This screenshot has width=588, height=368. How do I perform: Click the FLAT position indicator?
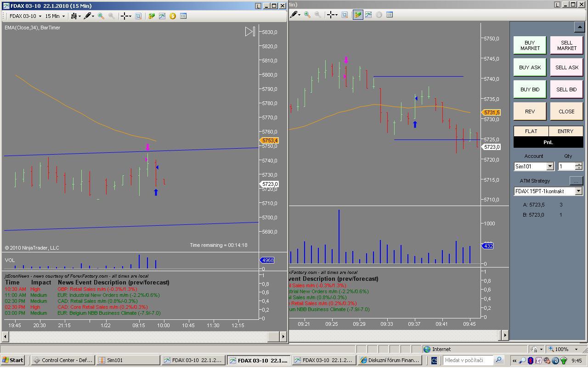coord(531,131)
